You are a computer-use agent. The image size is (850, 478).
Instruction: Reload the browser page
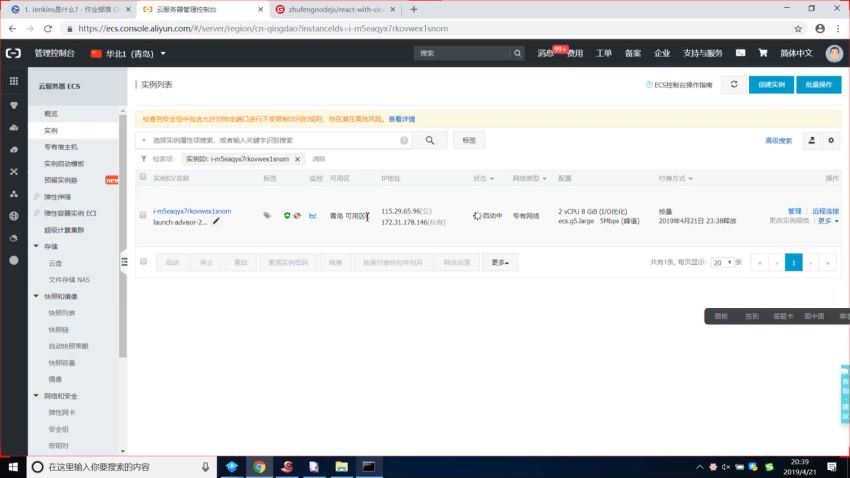[x=48, y=29]
